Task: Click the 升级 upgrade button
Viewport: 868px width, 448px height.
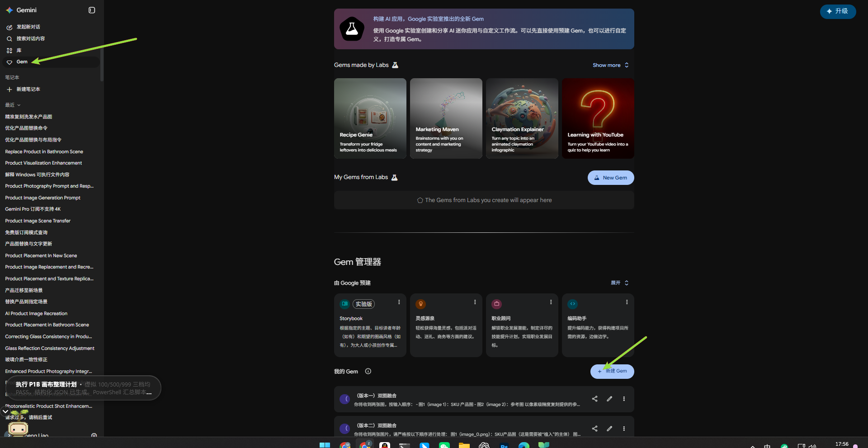Action: (838, 11)
